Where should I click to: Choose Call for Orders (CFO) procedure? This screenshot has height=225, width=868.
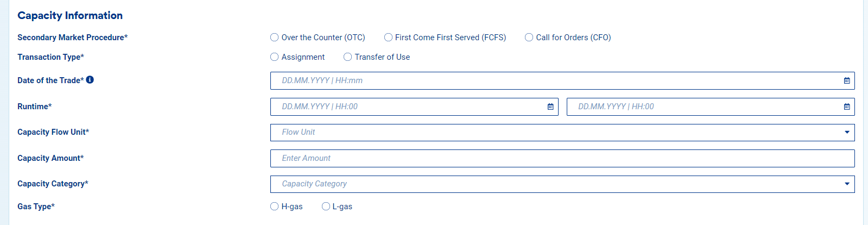coord(529,37)
